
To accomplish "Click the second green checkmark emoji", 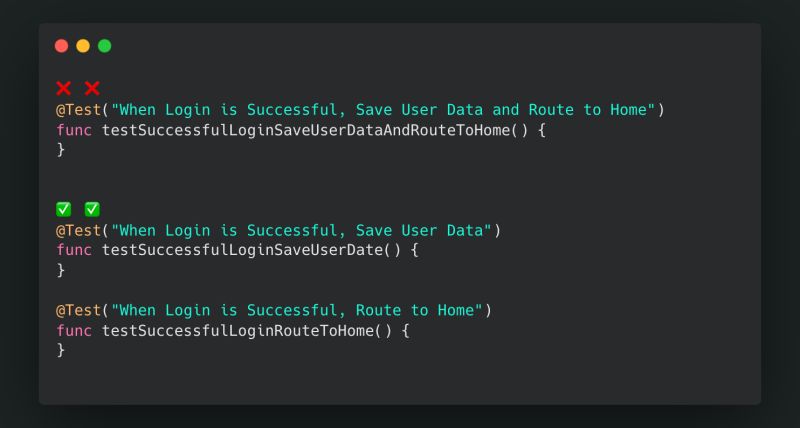I will click(92, 209).
